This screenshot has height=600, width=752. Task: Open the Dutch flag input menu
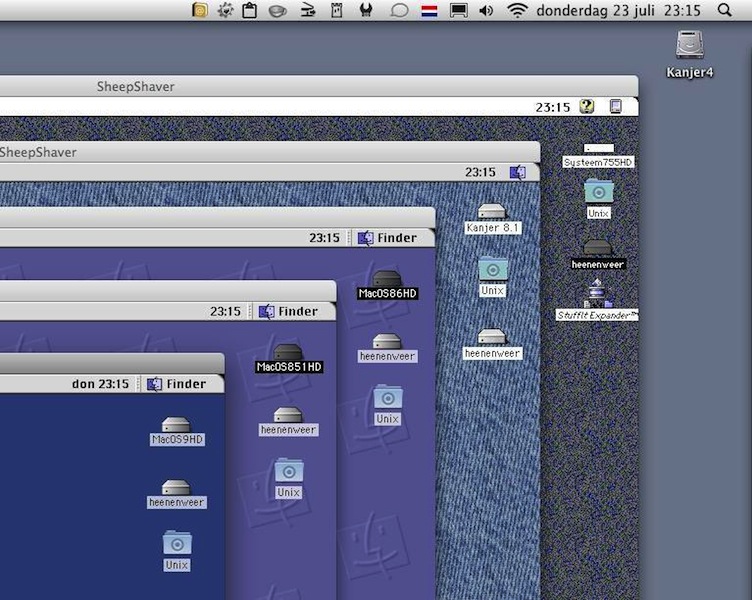[x=429, y=11]
